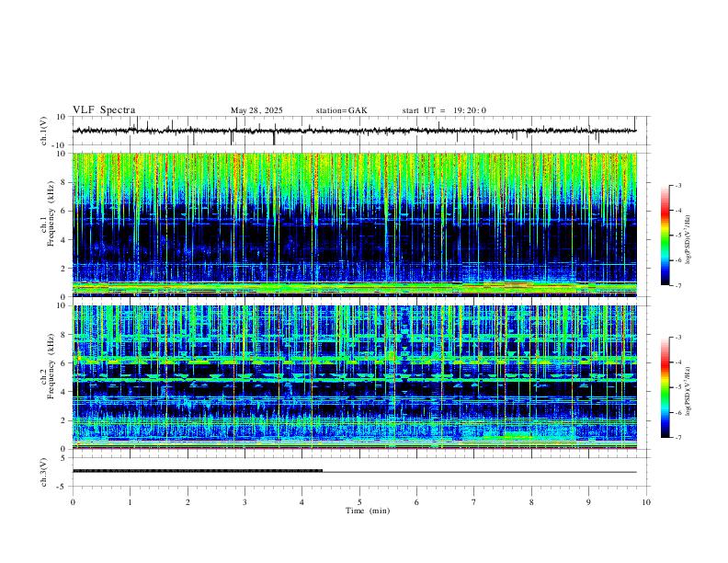Click the ch.2 spectrogram panel
728x563 pixels.
pyautogui.click(x=355, y=377)
